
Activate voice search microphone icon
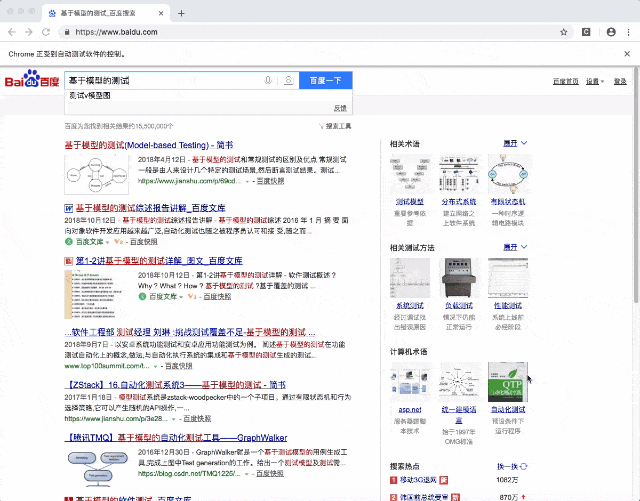tap(268, 80)
